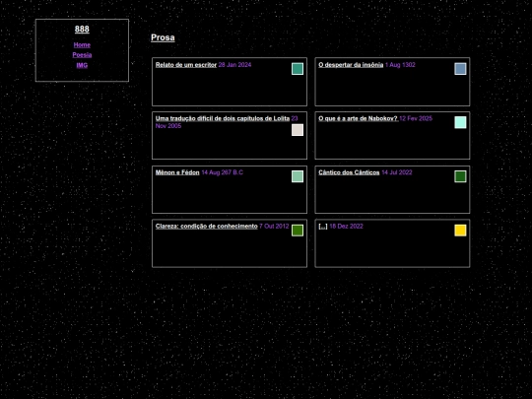This screenshot has height=399, width=532.
Task: Click the date 18 Dez 2022
Action: pyautogui.click(x=346, y=226)
